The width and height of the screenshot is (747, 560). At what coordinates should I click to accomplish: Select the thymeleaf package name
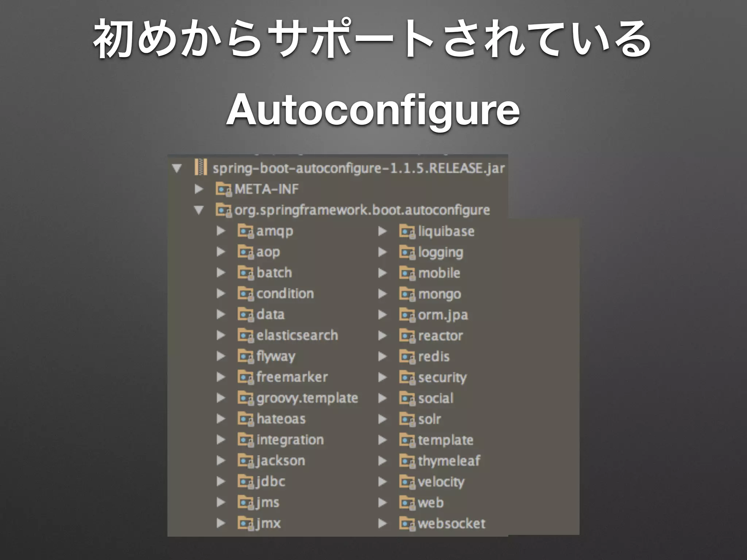tap(449, 461)
